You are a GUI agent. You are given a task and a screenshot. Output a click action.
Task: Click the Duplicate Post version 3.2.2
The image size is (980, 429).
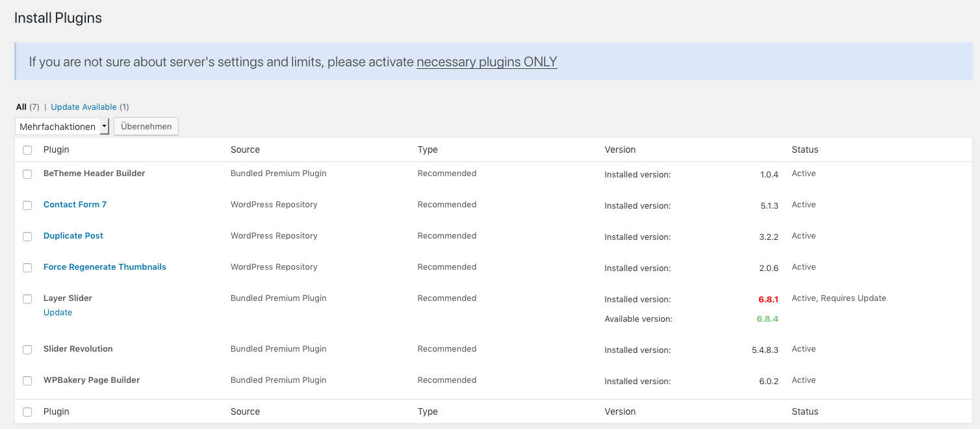click(769, 237)
